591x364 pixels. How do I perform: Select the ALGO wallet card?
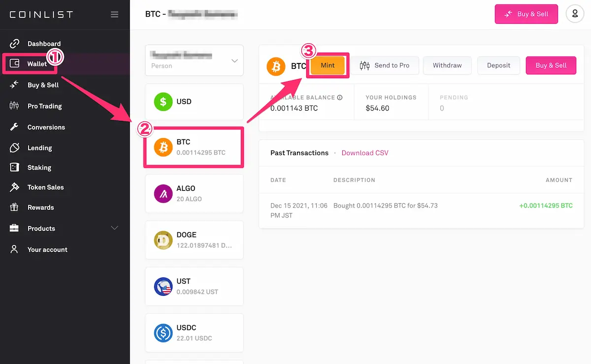tap(195, 194)
